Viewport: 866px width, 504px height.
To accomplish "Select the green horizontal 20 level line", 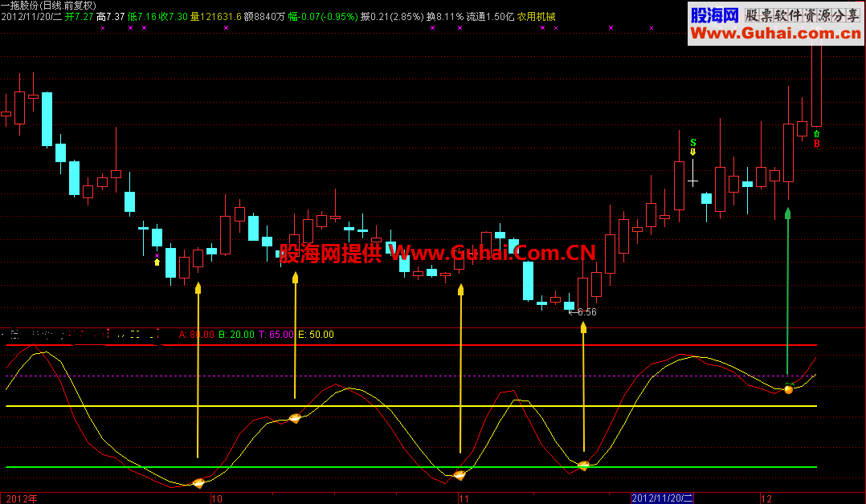I will (x=411, y=467).
